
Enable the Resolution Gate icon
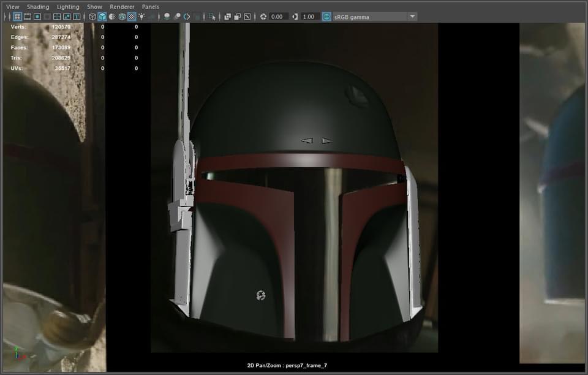pyautogui.click(x=37, y=17)
